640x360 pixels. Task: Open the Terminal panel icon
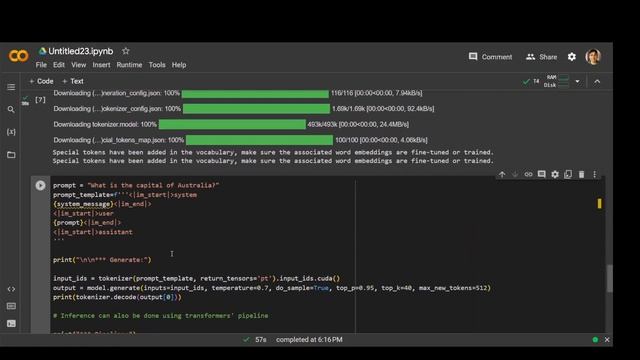11,324
